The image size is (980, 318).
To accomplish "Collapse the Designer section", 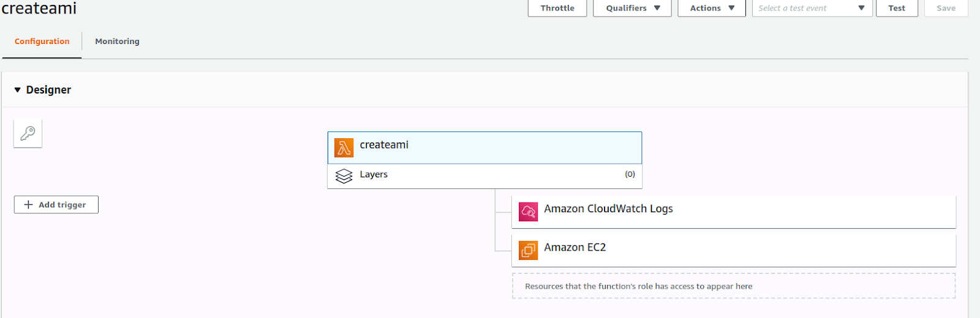I will 18,90.
